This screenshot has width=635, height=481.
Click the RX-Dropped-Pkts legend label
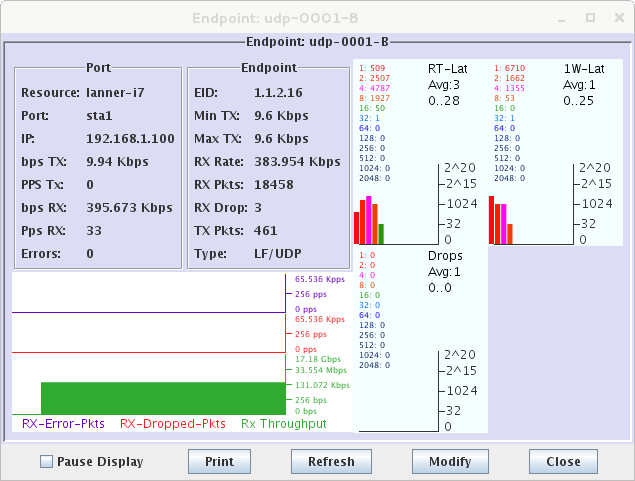tap(173, 424)
